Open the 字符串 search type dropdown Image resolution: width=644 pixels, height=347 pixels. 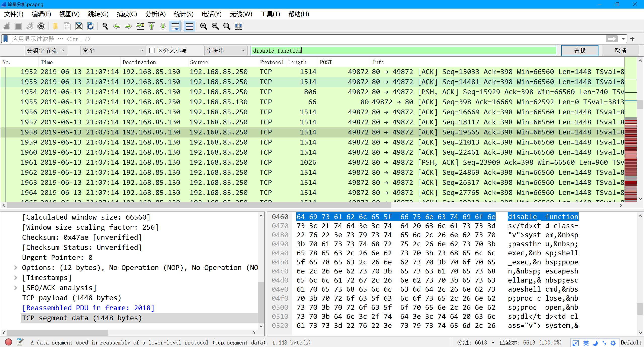tap(225, 51)
